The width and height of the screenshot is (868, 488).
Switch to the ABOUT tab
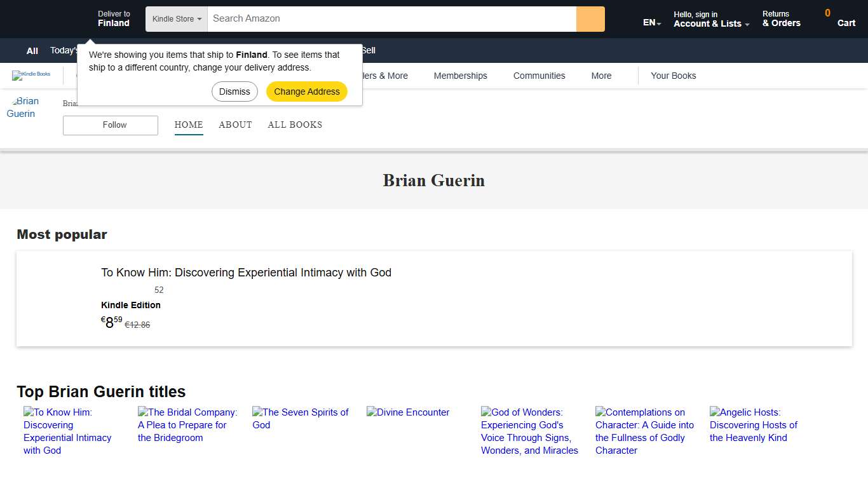tap(235, 125)
